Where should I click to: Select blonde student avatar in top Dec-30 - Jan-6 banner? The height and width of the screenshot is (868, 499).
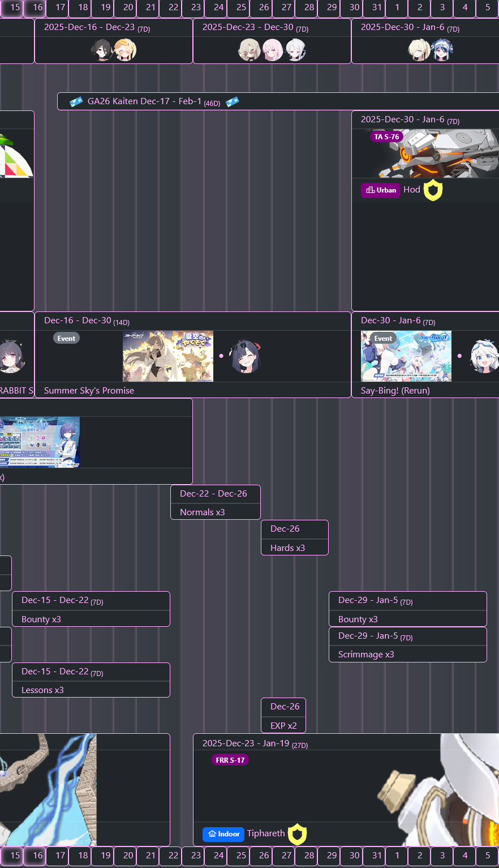(x=419, y=50)
